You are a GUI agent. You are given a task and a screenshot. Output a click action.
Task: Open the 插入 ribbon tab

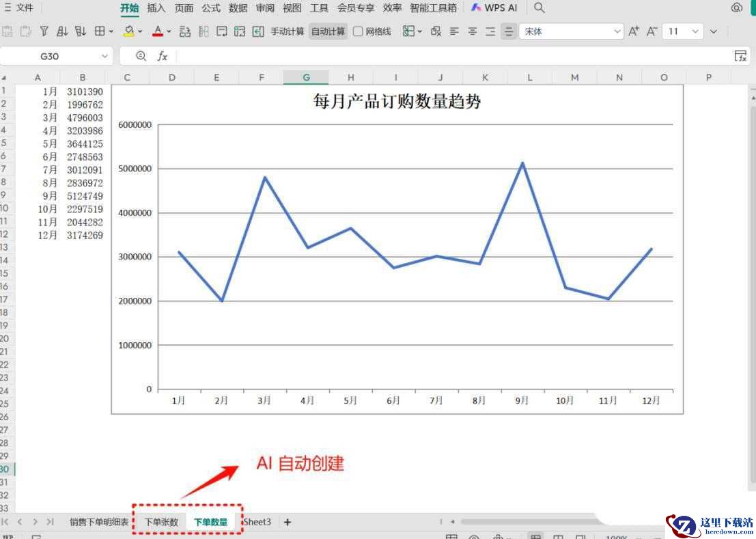pyautogui.click(x=156, y=8)
